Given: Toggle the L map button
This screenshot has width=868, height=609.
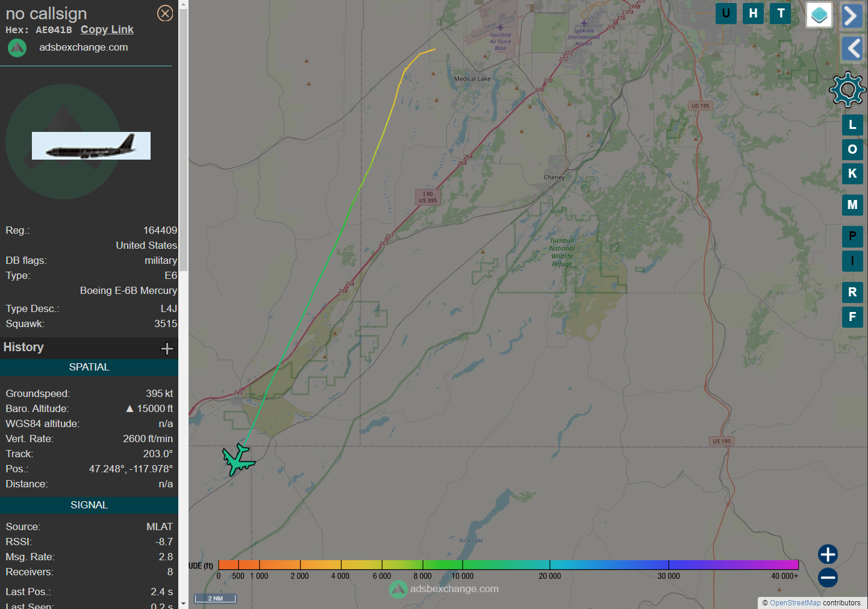Looking at the screenshot, I should pos(852,125).
